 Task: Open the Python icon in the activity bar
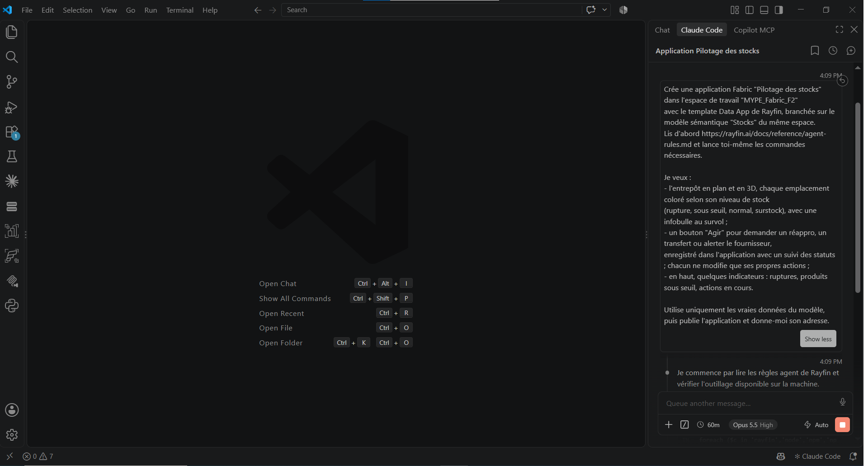coord(12,306)
